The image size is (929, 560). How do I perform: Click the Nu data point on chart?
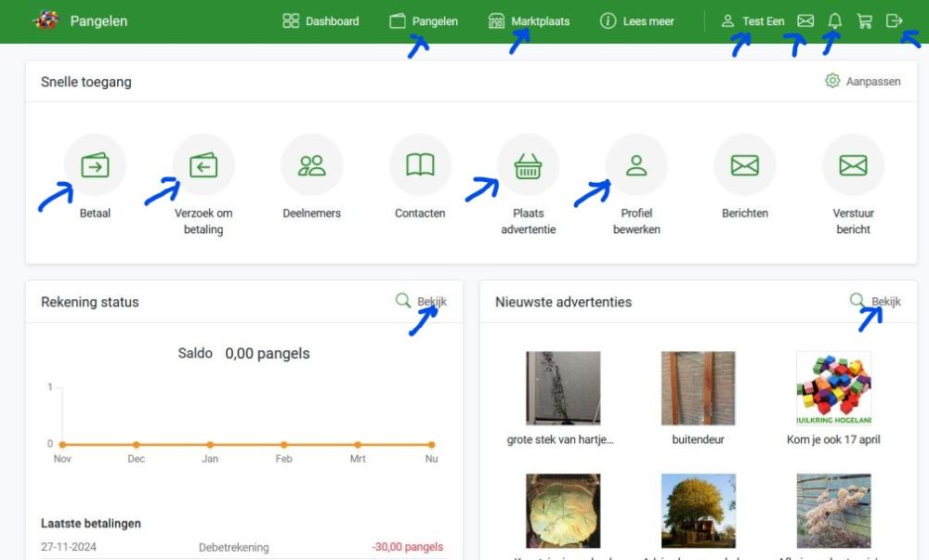432,445
